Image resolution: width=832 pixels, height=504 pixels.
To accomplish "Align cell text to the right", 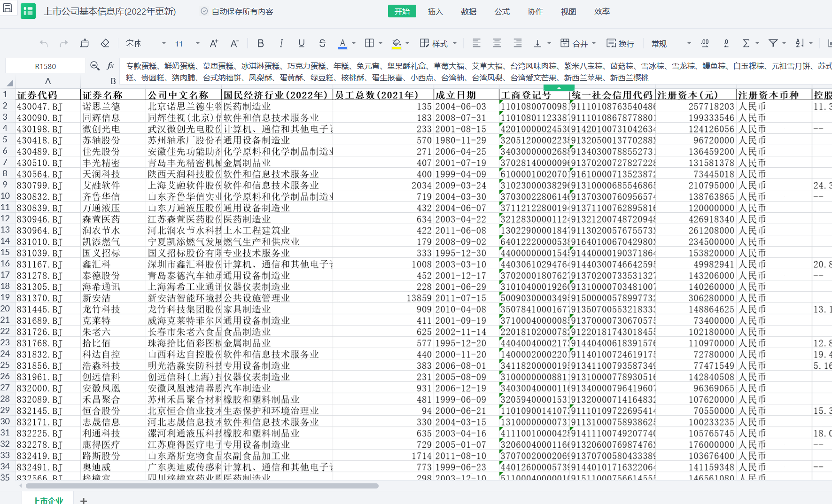I will 518,43.
